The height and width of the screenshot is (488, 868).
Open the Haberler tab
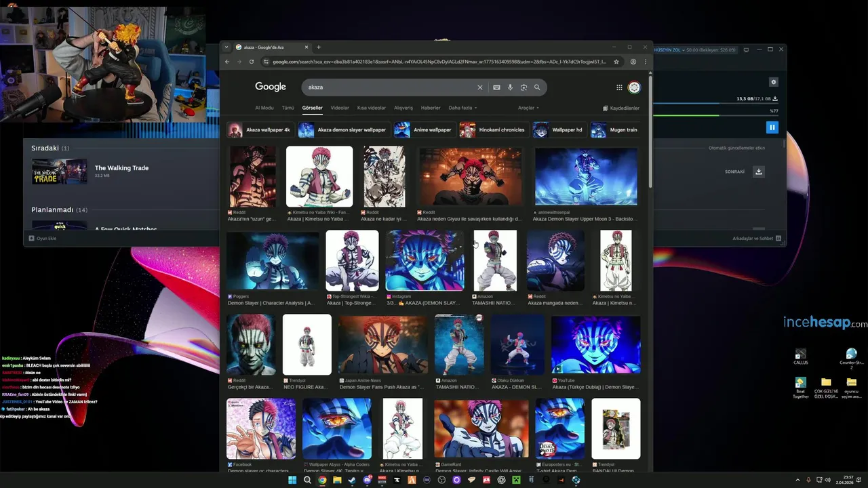tap(431, 108)
